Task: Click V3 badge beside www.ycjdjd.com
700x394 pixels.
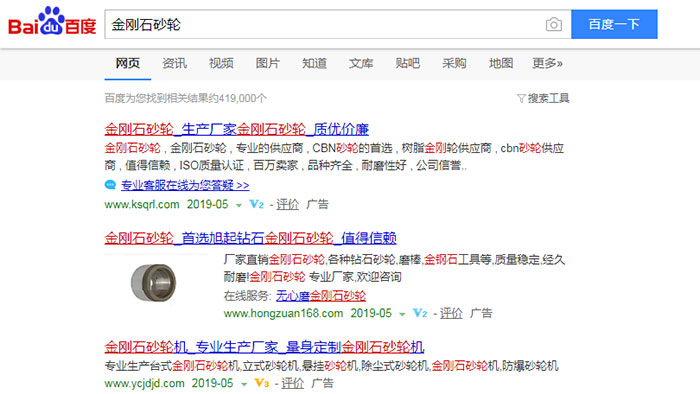Action: [262, 383]
